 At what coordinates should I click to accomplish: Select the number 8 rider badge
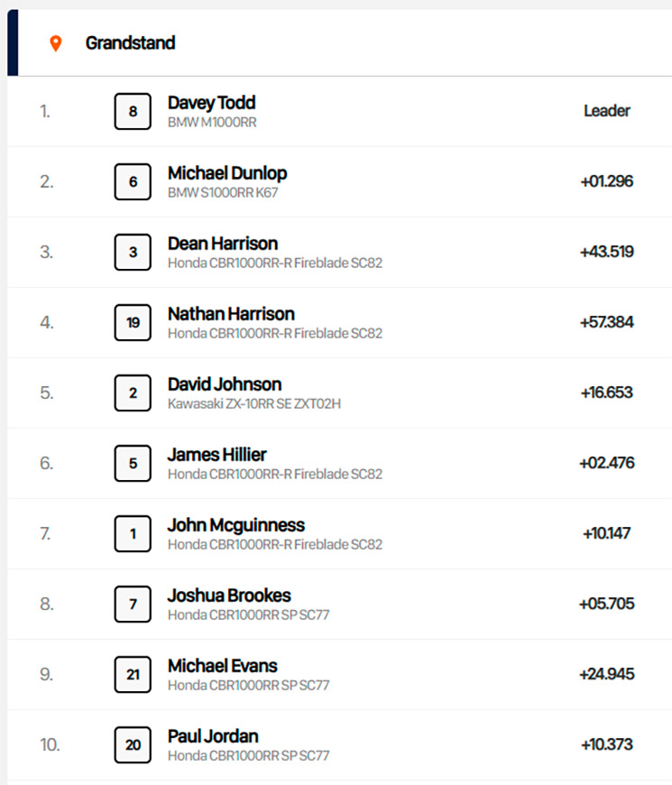(x=133, y=111)
